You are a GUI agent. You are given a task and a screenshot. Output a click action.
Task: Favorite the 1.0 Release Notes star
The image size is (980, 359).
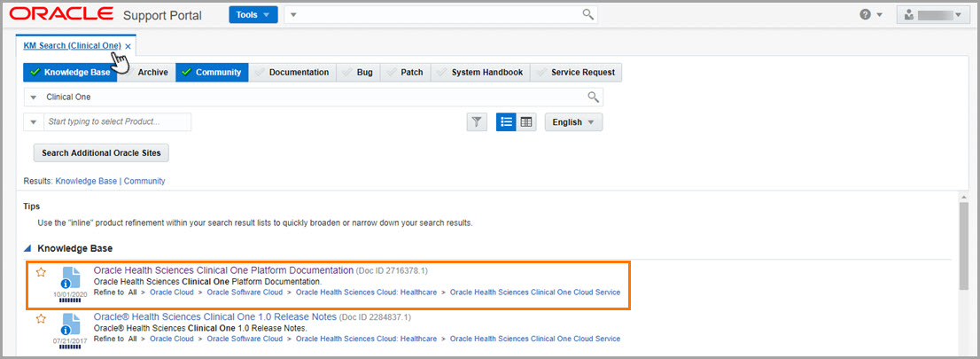pyautogui.click(x=41, y=318)
